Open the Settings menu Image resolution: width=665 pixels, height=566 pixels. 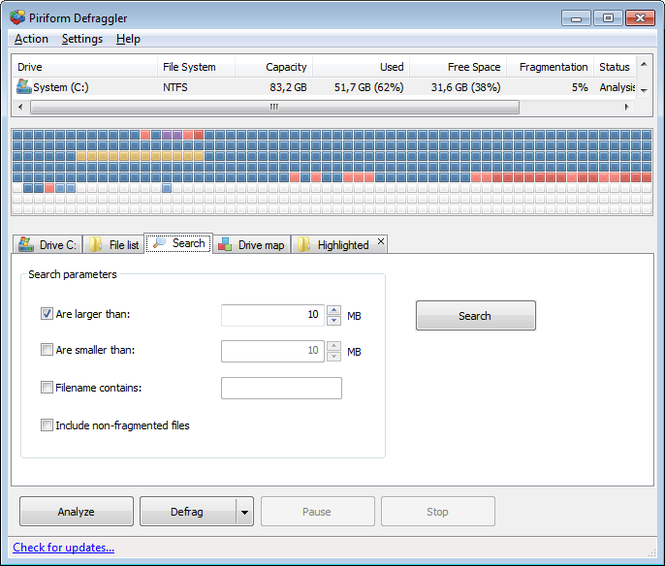[82, 39]
